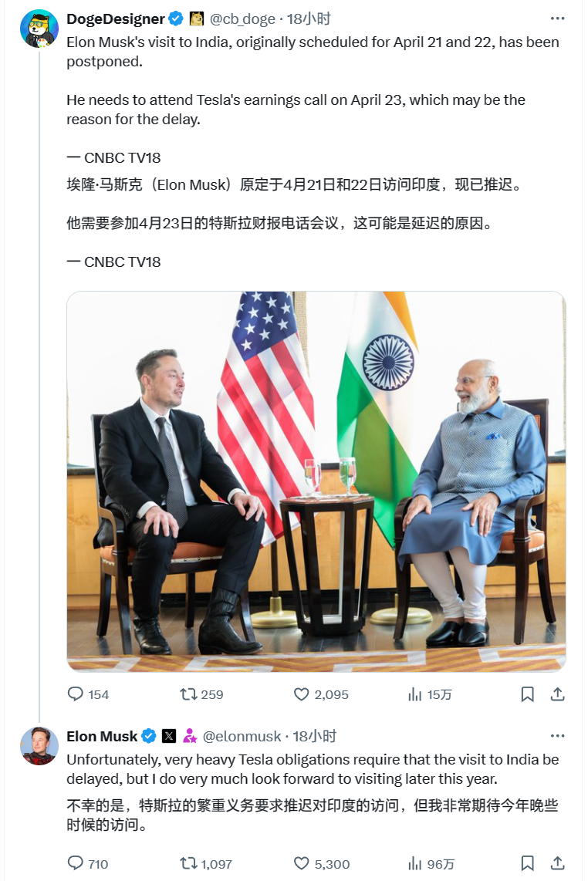Open more options on Elon Musk's reply
This screenshot has width=588, height=881.
(x=556, y=736)
